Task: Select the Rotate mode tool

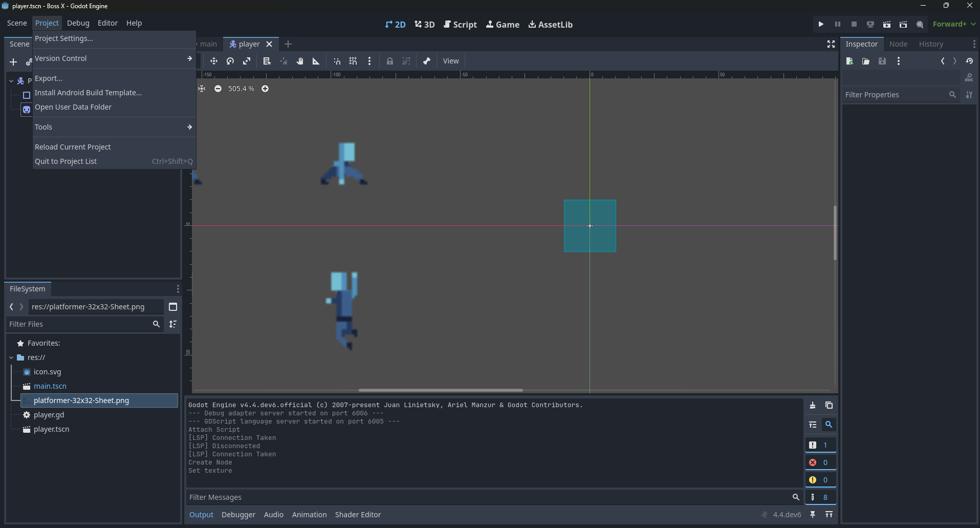Action: coord(230,61)
